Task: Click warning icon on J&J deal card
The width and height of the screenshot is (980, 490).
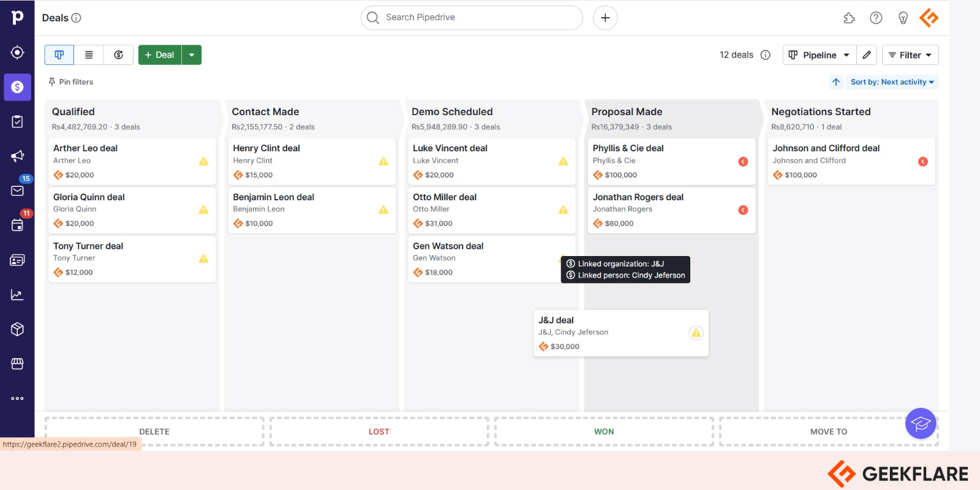Action: [696, 333]
